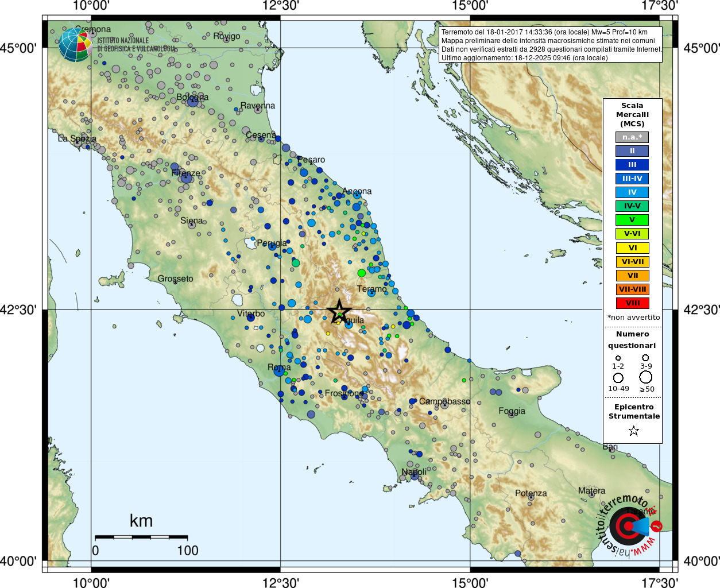The image size is (720, 588).
Task: Click the Roma city label
Action: click(279, 367)
